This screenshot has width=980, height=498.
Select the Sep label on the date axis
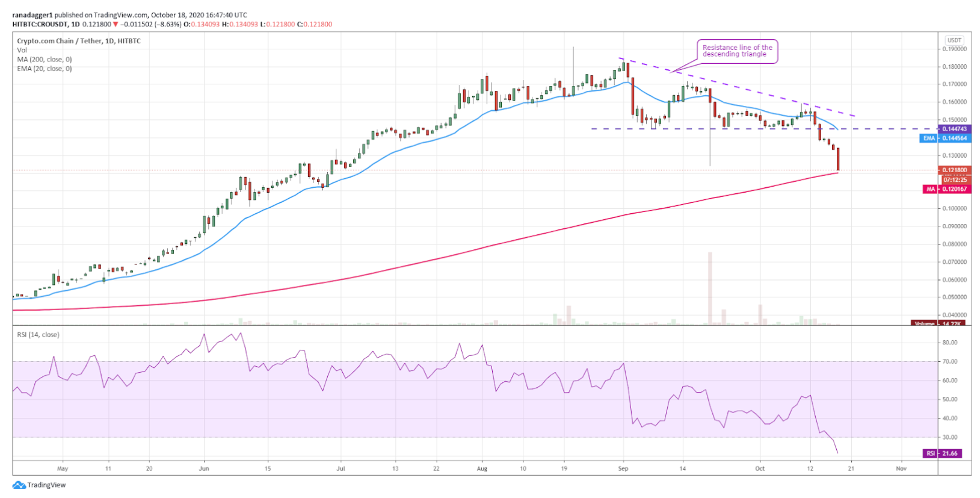click(623, 468)
